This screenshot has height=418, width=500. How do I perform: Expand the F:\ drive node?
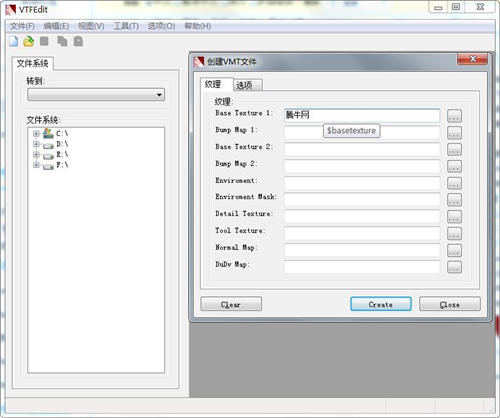[36, 165]
